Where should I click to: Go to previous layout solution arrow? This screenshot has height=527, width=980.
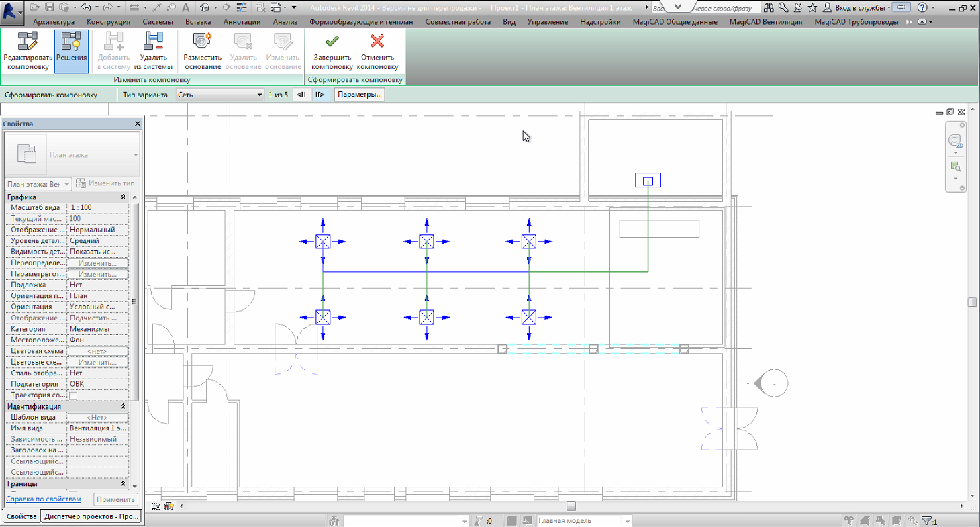coord(301,95)
